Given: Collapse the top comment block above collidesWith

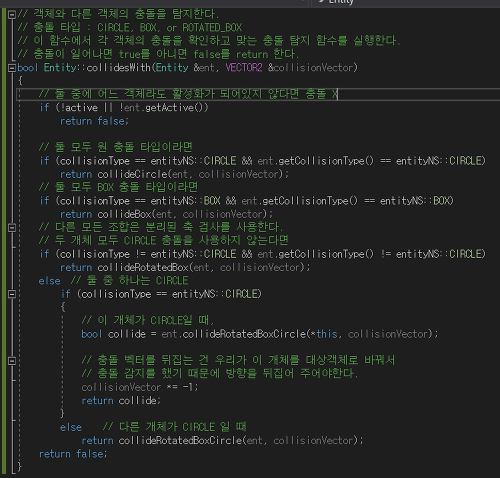Looking at the screenshot, I should (12, 15).
